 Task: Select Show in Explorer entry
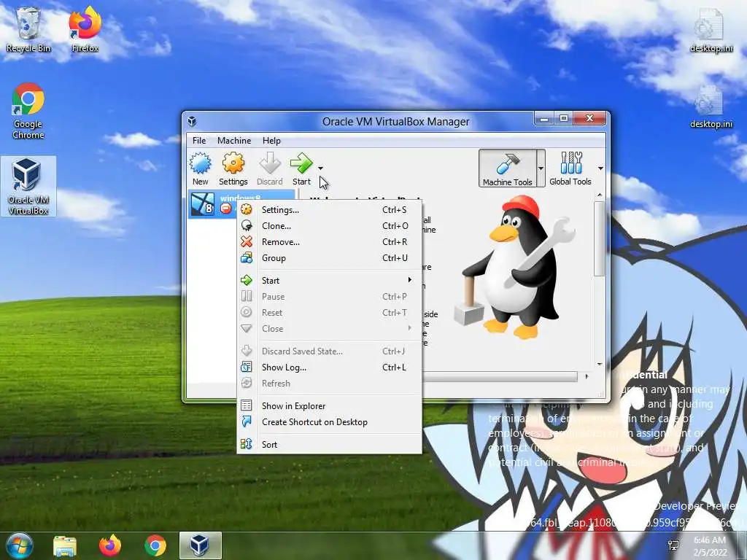click(x=329, y=405)
